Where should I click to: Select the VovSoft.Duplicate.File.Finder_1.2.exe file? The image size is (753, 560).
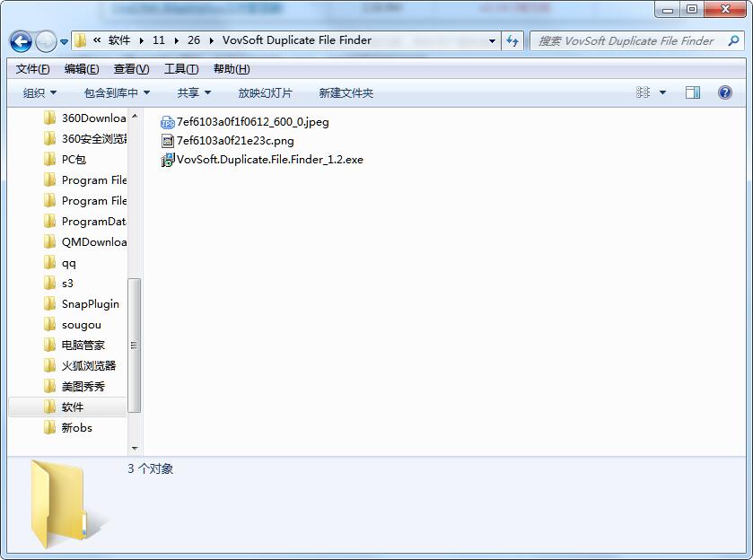(269, 160)
